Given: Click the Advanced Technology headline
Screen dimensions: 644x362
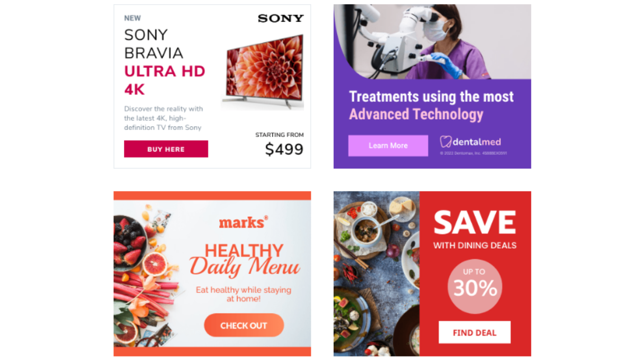Looking at the screenshot, I should (x=416, y=114).
